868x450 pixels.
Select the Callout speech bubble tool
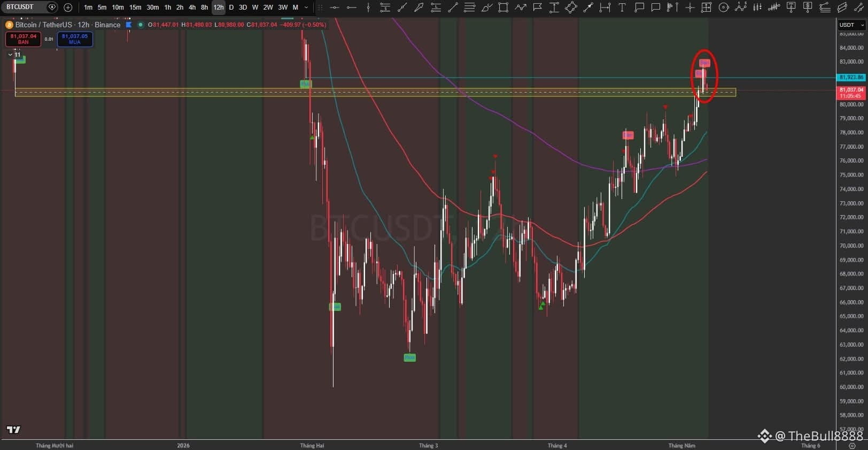pos(639,7)
